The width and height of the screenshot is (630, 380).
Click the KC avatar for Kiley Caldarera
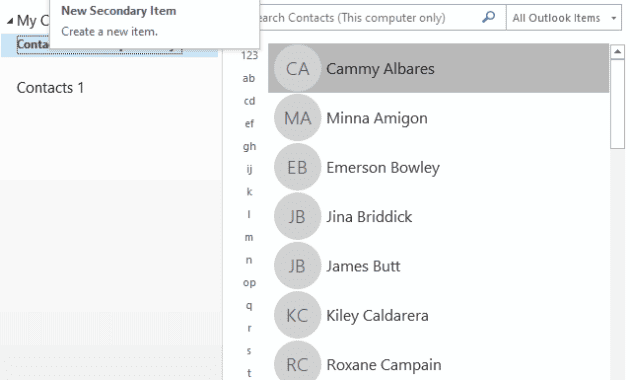coord(298,316)
